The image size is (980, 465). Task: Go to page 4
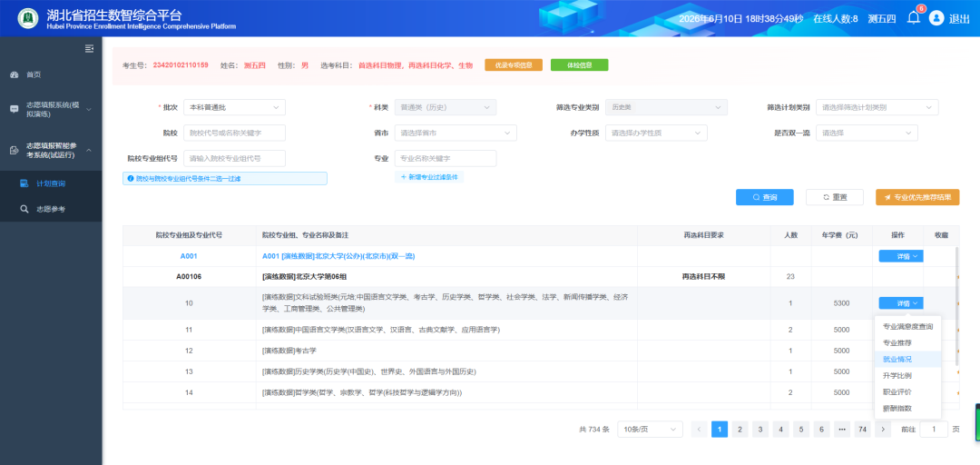[x=780, y=430]
